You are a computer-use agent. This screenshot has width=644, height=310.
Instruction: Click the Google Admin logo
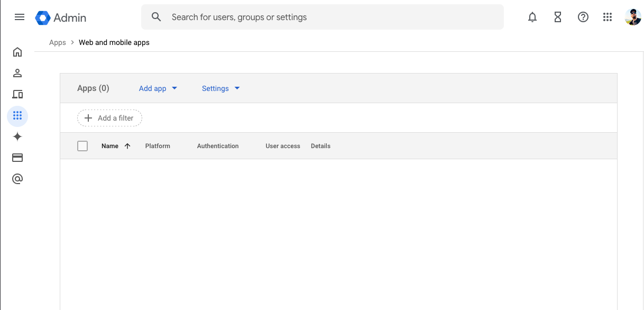point(60,17)
